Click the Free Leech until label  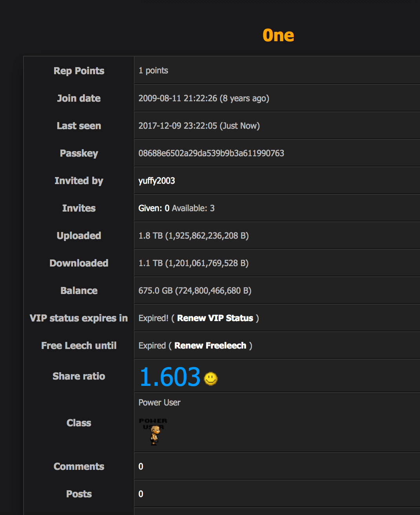(79, 345)
